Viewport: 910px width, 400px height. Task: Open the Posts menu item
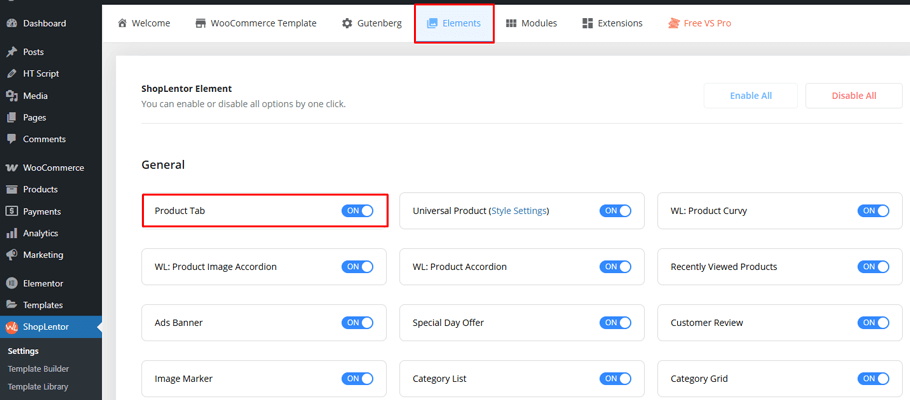[x=50, y=52]
